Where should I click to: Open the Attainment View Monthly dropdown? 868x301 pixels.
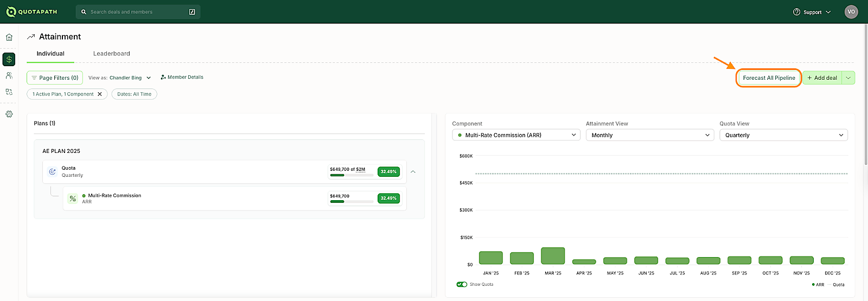tap(649, 135)
